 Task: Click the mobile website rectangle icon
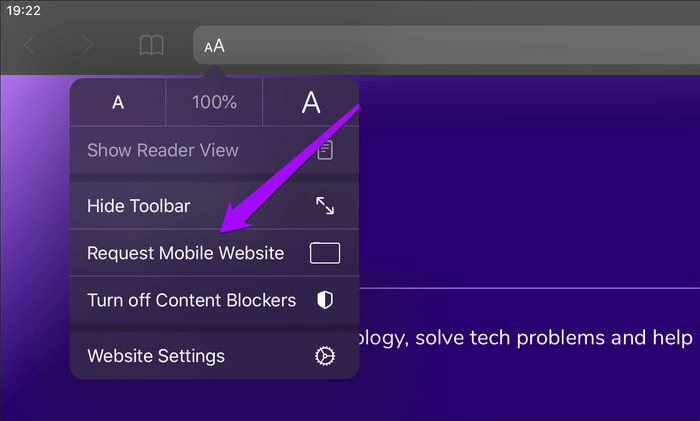click(325, 253)
